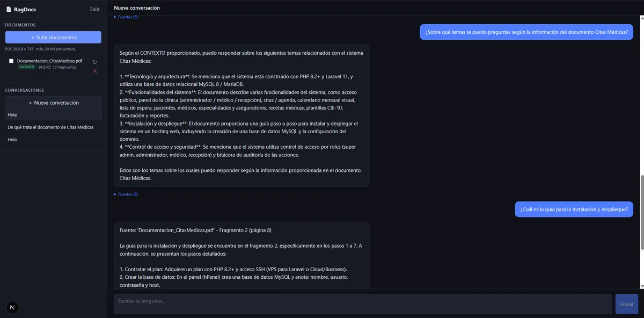The image size is (644, 318).
Task: Open the Hola conversation just under Nueva conversación
Action: click(53, 115)
